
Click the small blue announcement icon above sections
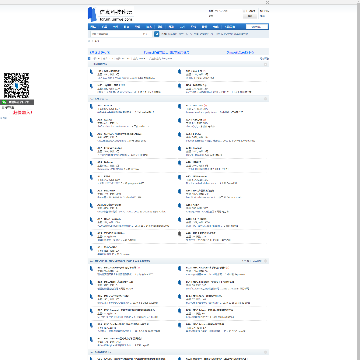tap(89, 58)
